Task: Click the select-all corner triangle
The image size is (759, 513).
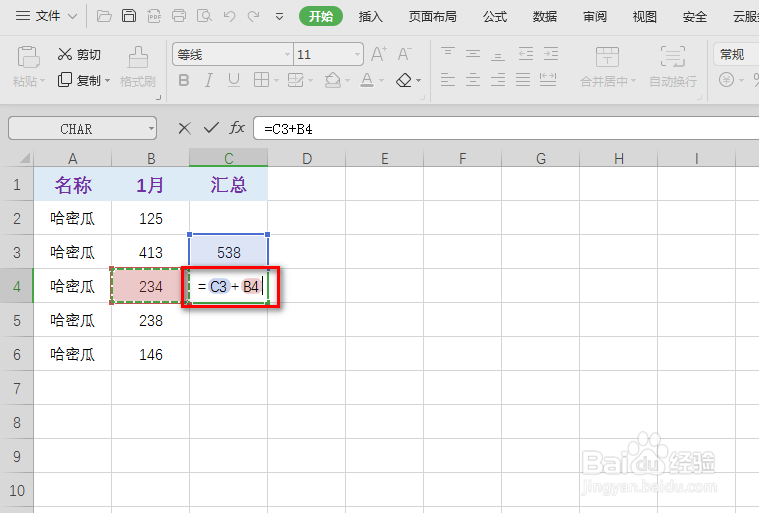Action: coord(24,158)
